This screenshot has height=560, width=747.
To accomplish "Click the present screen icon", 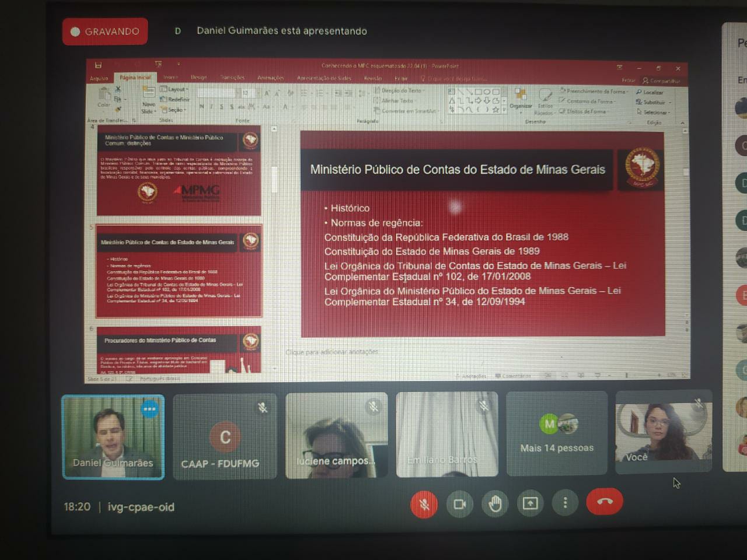I will pyautogui.click(x=530, y=503).
